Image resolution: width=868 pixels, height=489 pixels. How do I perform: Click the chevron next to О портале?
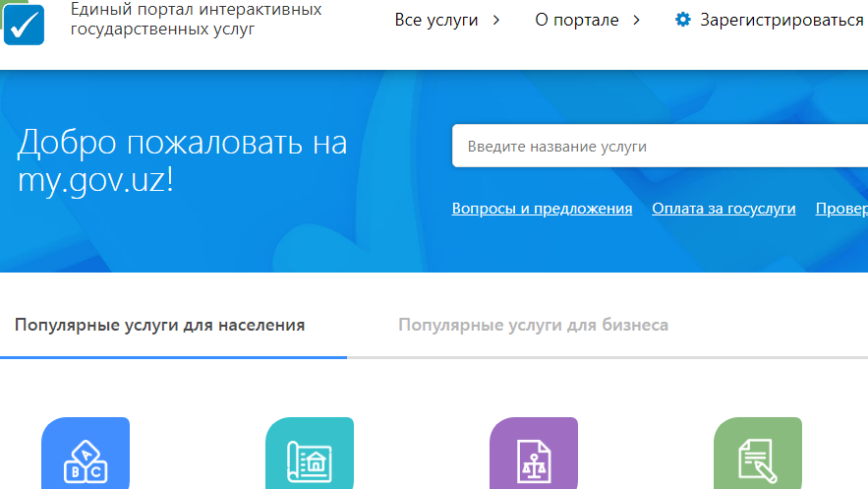(637, 20)
